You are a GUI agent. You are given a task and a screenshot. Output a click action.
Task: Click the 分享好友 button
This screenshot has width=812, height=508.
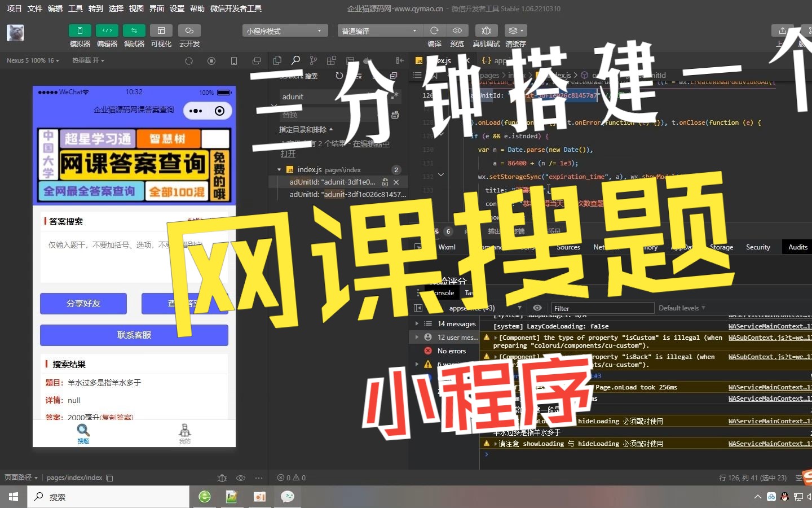coord(83,304)
